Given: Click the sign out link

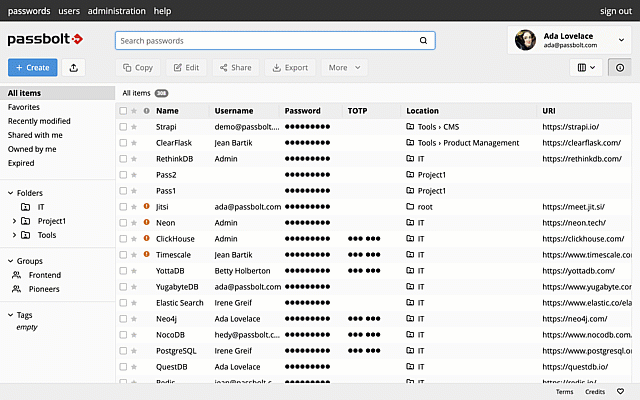Looking at the screenshot, I should tap(616, 11).
